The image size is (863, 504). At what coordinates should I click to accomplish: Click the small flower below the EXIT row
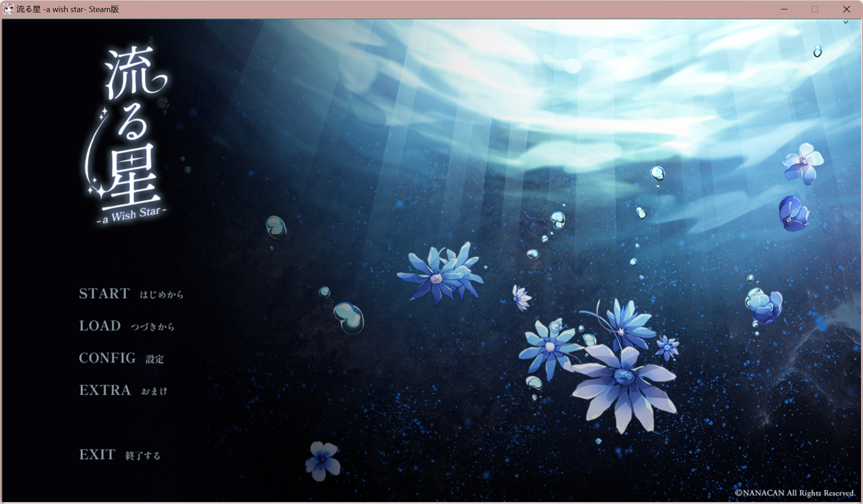click(323, 460)
